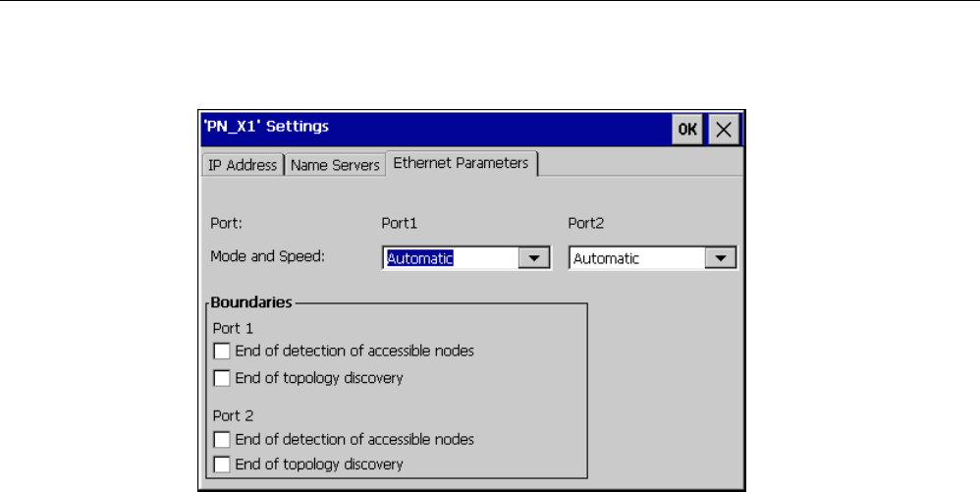Tick Port 2 End of topology discovery

coord(223,464)
